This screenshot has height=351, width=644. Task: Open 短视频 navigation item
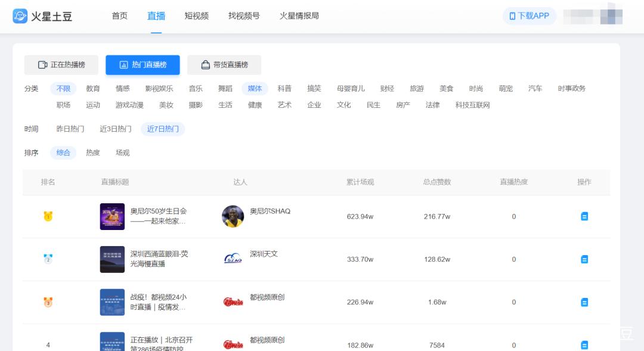[x=196, y=16]
